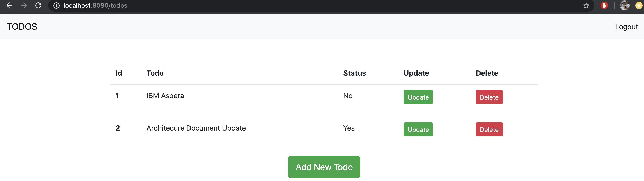Click the Delete column header

click(x=487, y=73)
